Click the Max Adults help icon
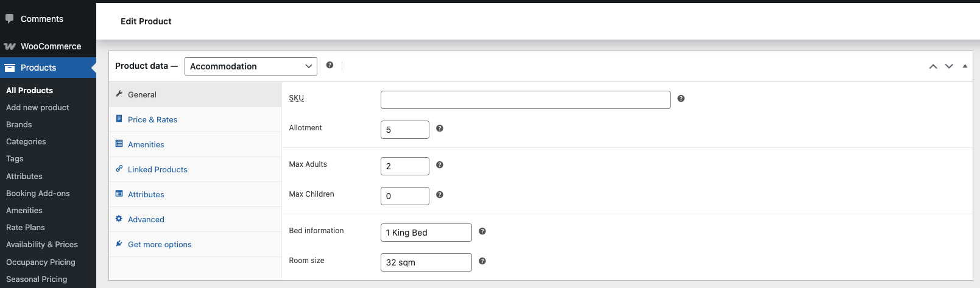The image size is (980, 288). (440, 165)
